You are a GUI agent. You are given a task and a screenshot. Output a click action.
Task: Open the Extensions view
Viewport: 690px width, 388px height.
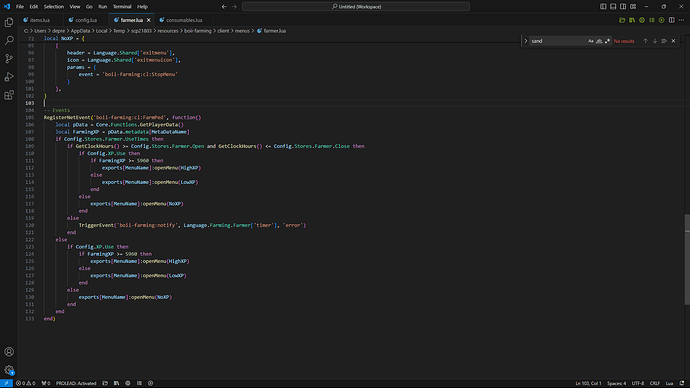9,95
